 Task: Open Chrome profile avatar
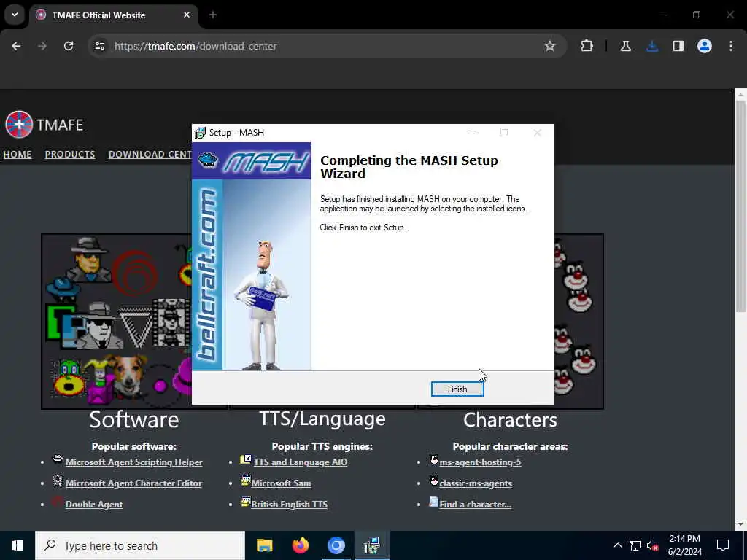click(x=705, y=46)
